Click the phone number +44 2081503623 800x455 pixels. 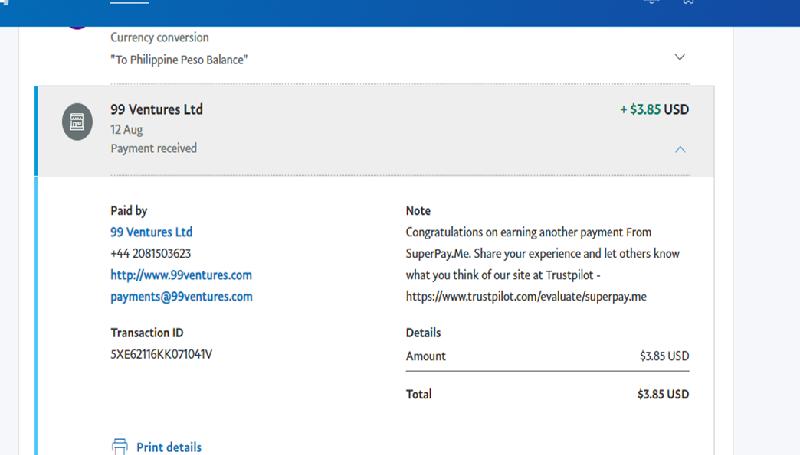click(151, 254)
